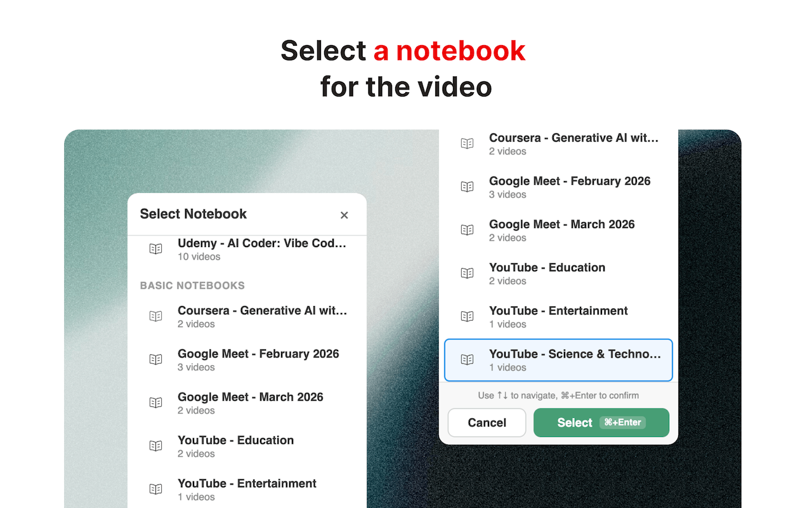Click book icon of YouTube Education in left dialog
Screen dimensions: 812x508
click(x=155, y=446)
